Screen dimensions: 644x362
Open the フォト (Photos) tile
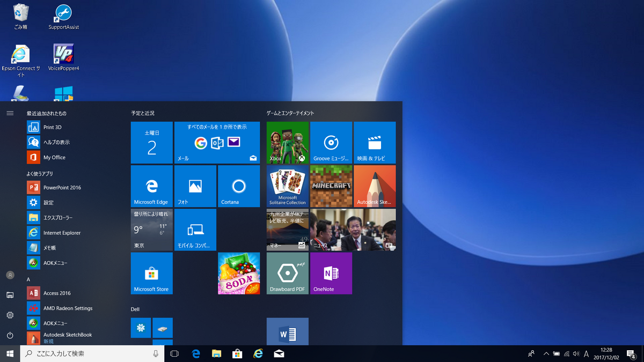[x=195, y=186]
